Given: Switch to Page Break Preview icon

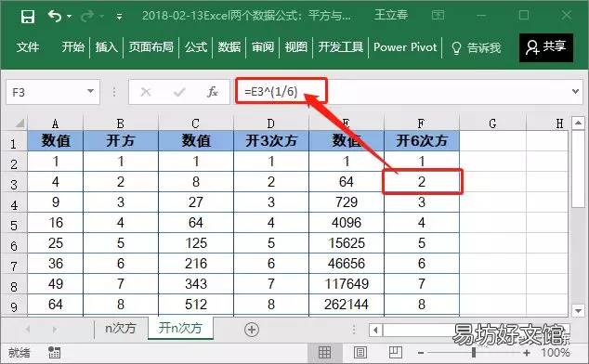Looking at the screenshot, I should pos(395,352).
